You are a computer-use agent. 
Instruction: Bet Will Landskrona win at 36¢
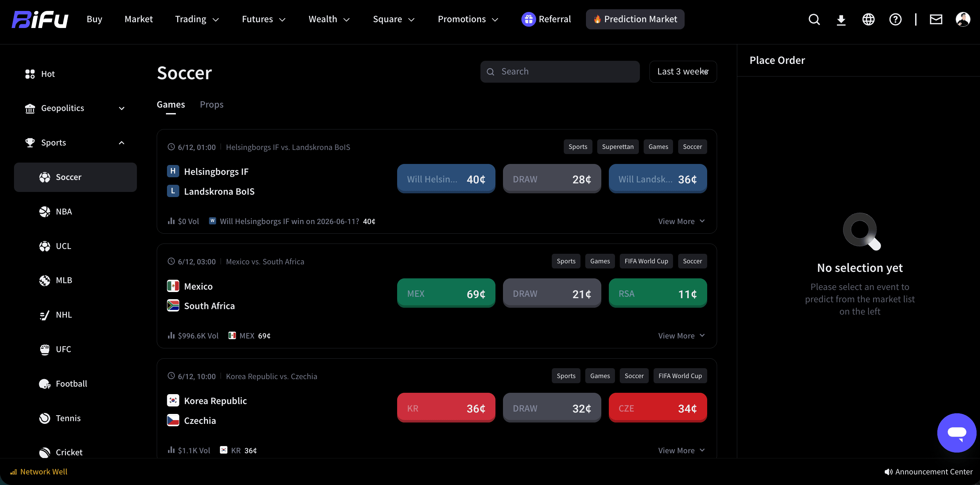pyautogui.click(x=658, y=179)
